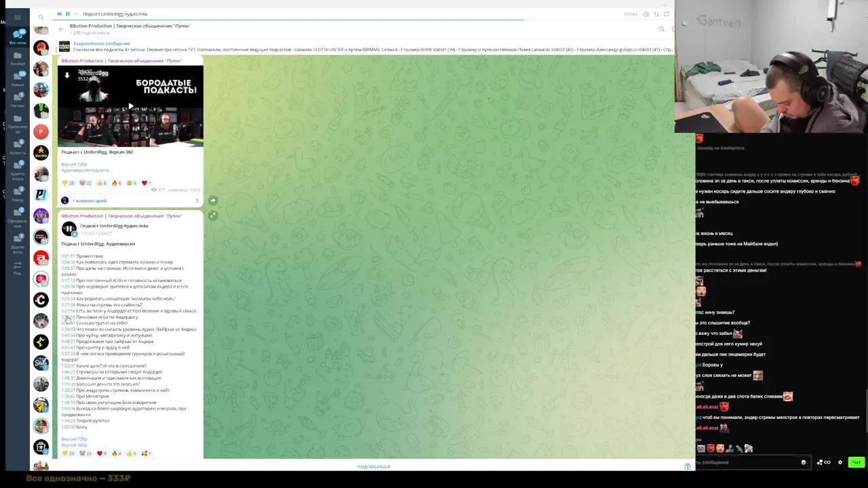
Task: Select the Другие боты folder
Action: pos(18,244)
